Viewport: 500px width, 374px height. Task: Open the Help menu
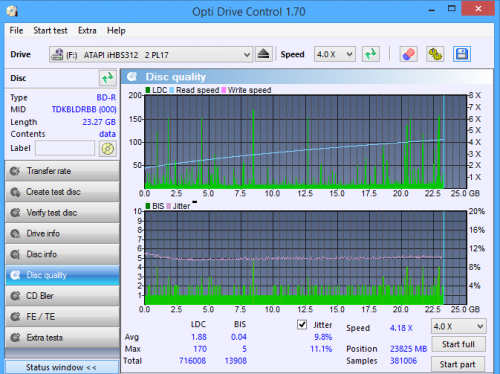point(116,31)
